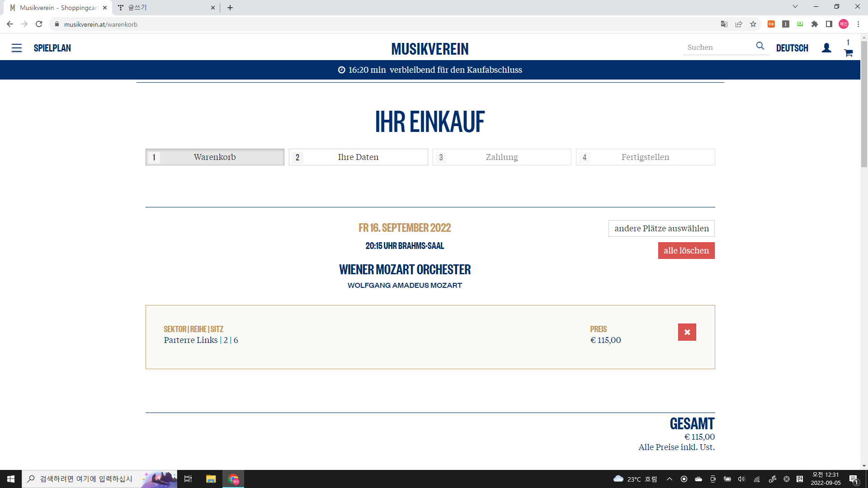Screen dimensions: 868x488
Task: Open the SPIELPLAN link
Action: tap(52, 48)
